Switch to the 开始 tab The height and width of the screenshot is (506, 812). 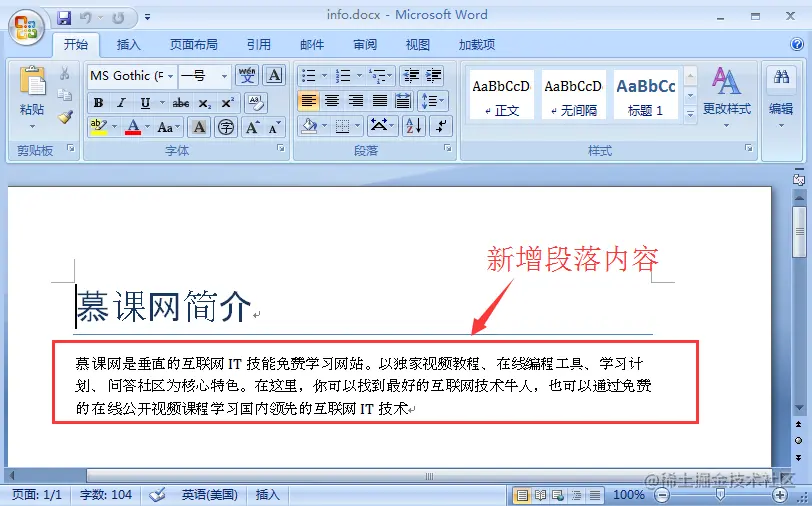(76, 45)
